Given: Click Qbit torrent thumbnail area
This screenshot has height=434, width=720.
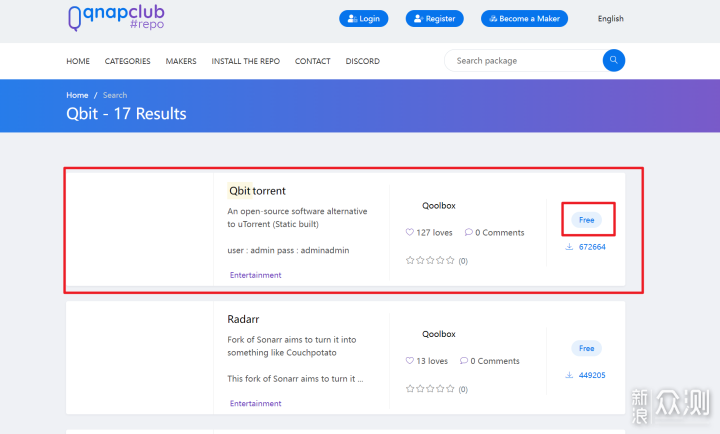Looking at the screenshot, I should pyautogui.click(x=140, y=229).
